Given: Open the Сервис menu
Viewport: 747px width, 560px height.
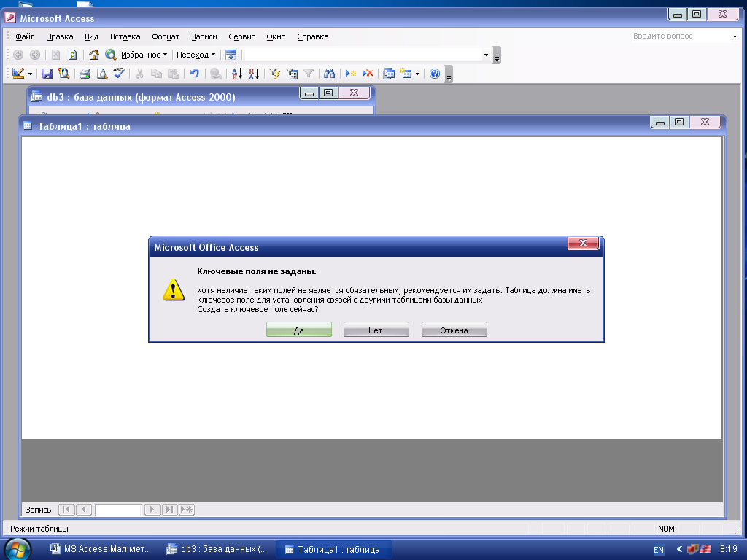Looking at the screenshot, I should pos(241,36).
